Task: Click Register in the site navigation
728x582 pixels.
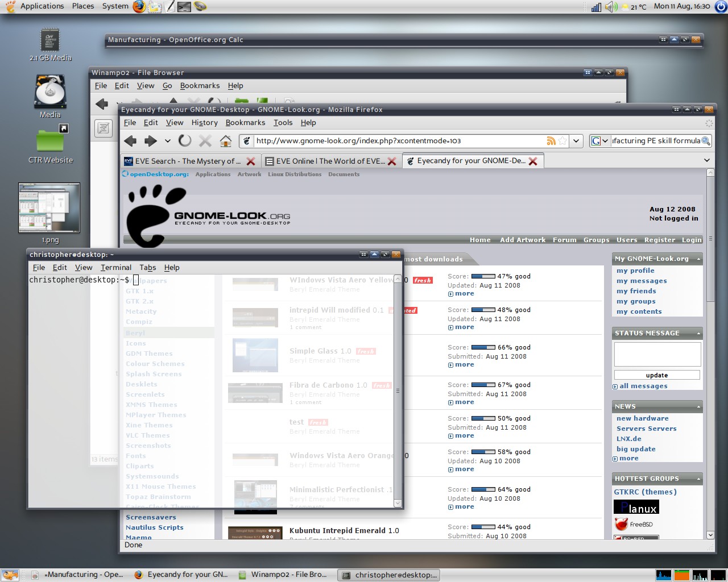Action: pyautogui.click(x=660, y=240)
